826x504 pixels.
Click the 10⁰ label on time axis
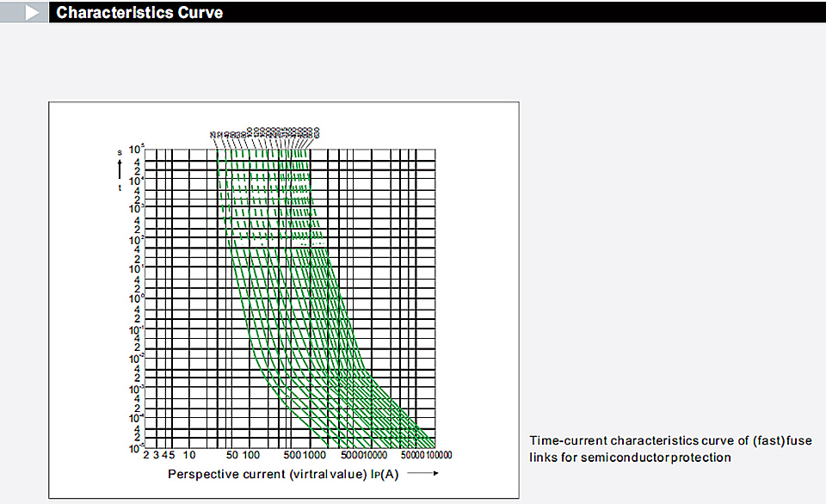pyautogui.click(x=136, y=298)
